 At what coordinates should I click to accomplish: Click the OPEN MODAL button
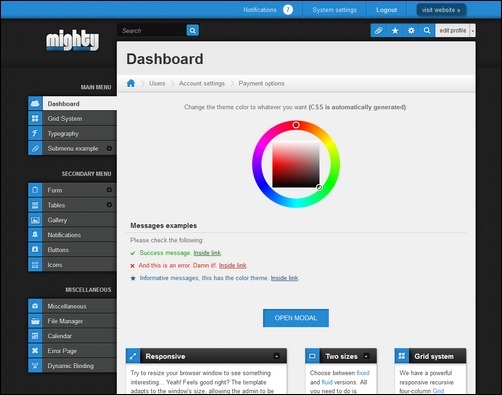(x=296, y=318)
